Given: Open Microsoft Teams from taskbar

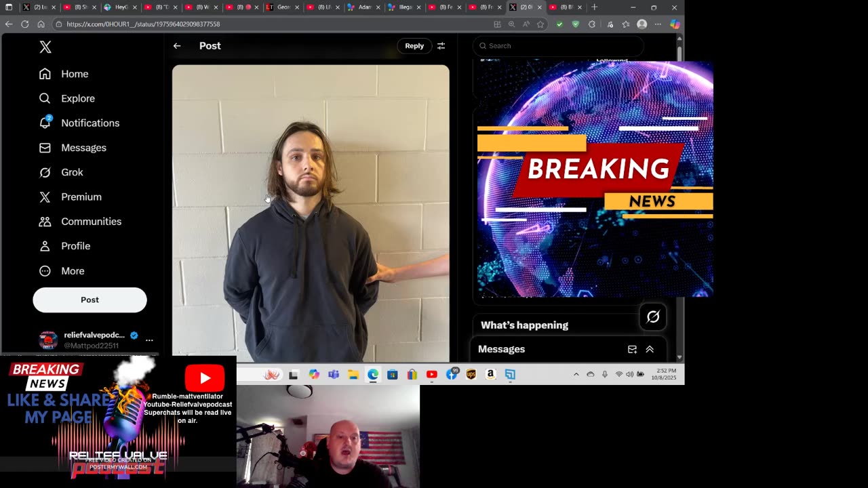Looking at the screenshot, I should [x=334, y=374].
